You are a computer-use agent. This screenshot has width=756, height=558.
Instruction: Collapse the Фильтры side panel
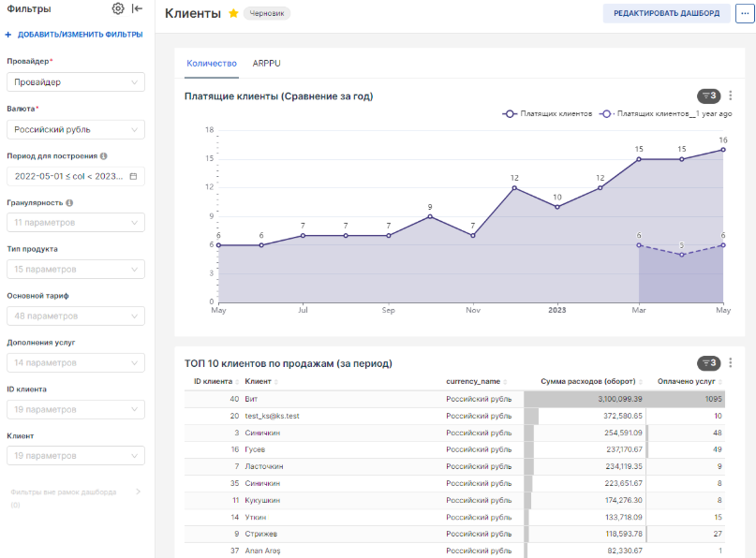[138, 9]
